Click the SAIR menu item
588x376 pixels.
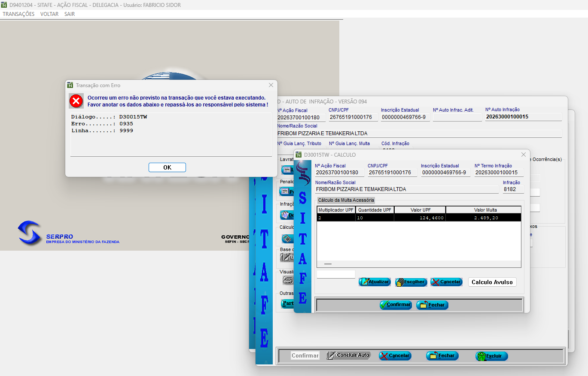pos(70,14)
